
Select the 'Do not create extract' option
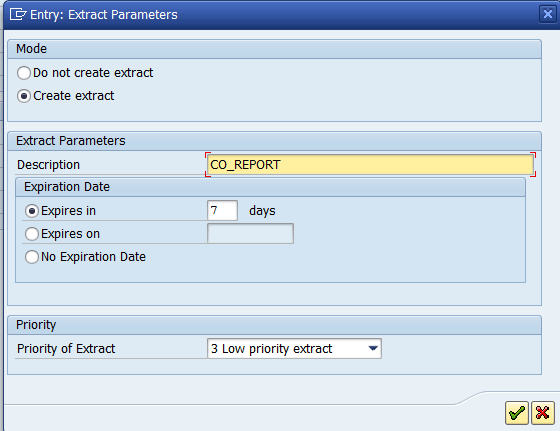click(24, 73)
